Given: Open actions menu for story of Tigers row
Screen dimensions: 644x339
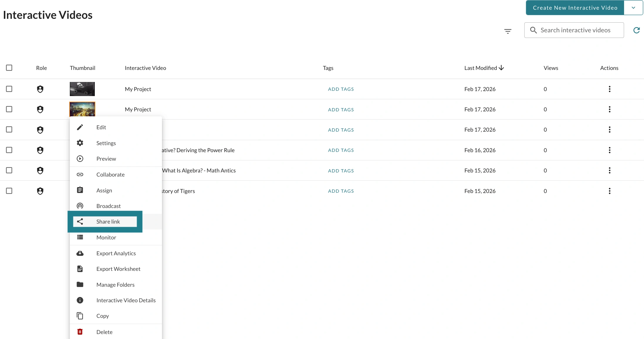Looking at the screenshot, I should [609, 191].
